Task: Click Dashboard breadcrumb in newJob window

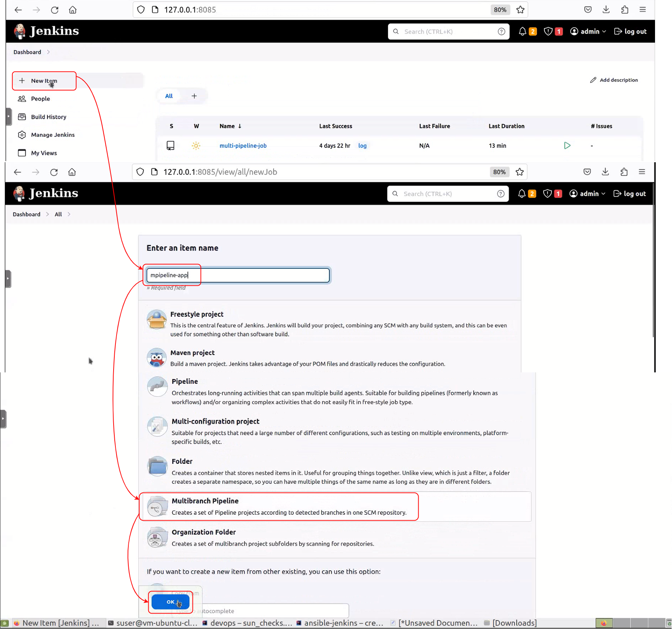Action: pyautogui.click(x=27, y=215)
